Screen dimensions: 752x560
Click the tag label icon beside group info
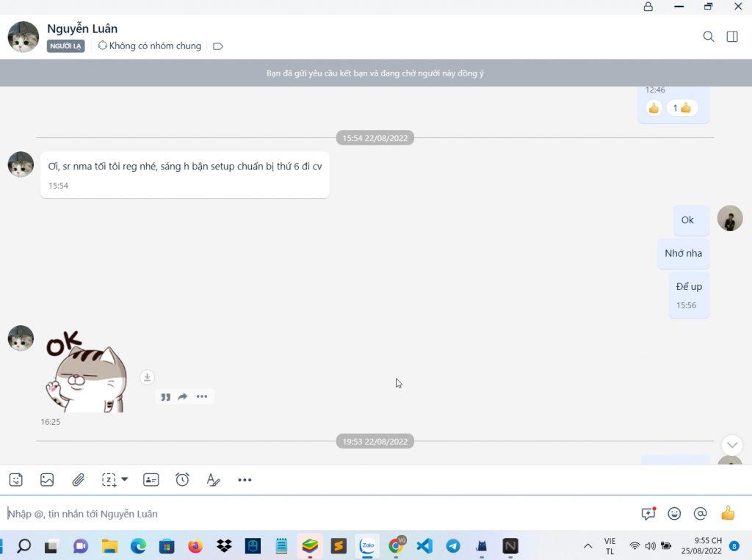pyautogui.click(x=218, y=46)
